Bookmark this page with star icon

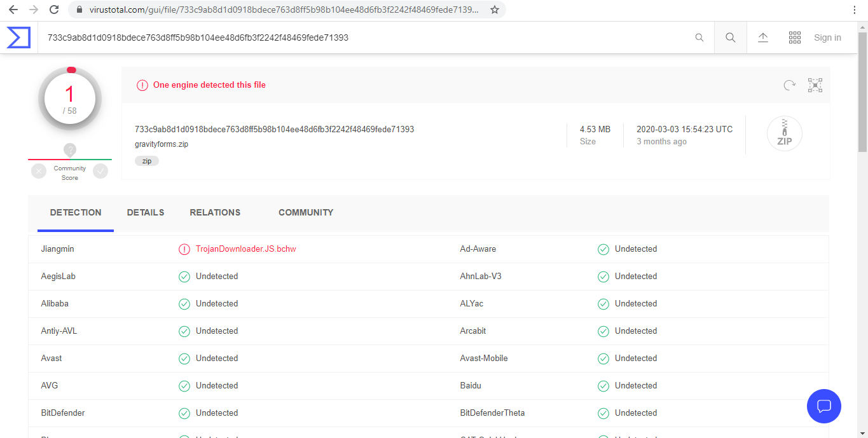tap(495, 10)
